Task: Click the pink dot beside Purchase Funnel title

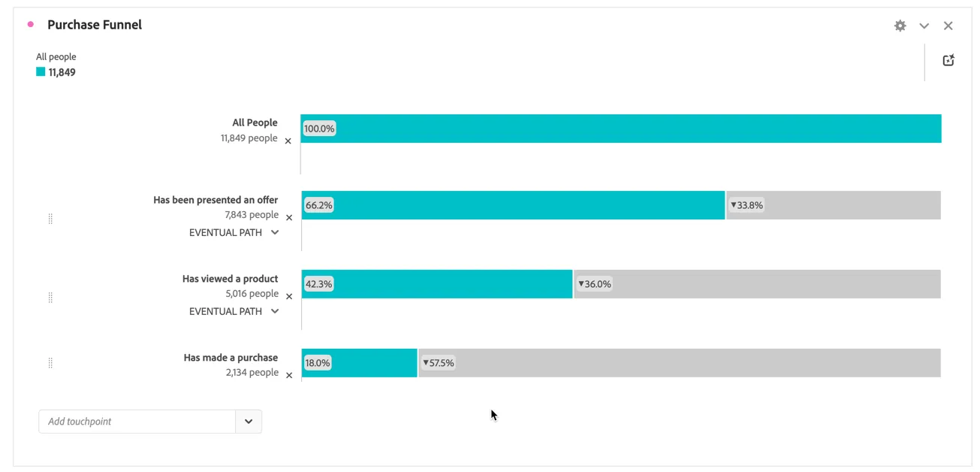Action: point(31,24)
